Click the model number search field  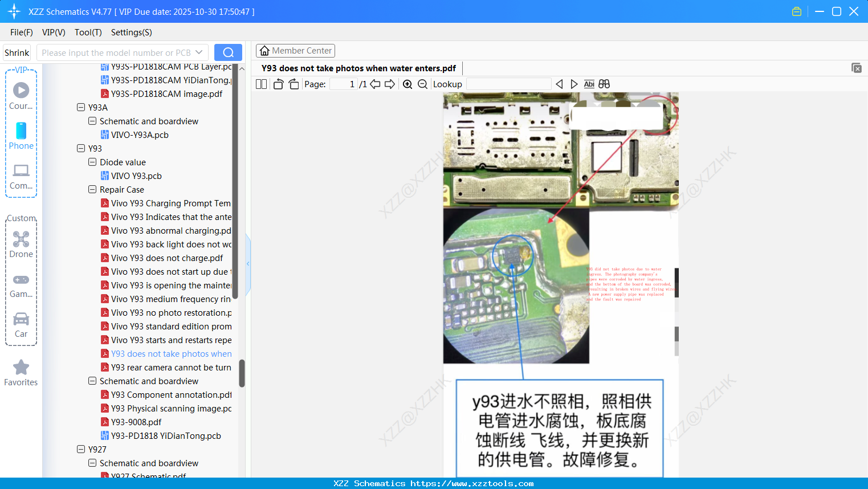tap(116, 52)
